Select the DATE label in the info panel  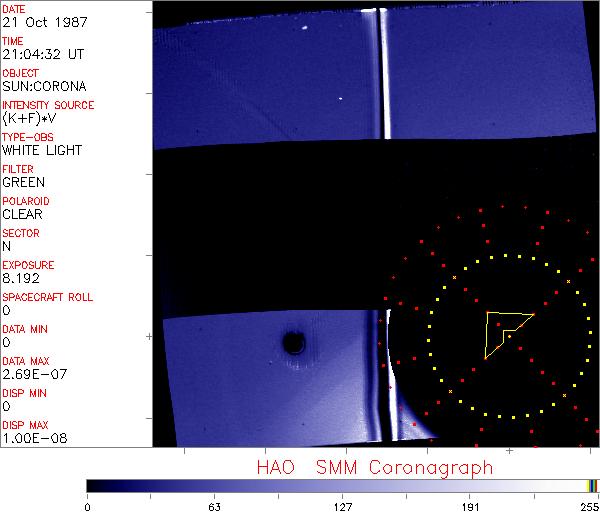pyautogui.click(x=17, y=9)
